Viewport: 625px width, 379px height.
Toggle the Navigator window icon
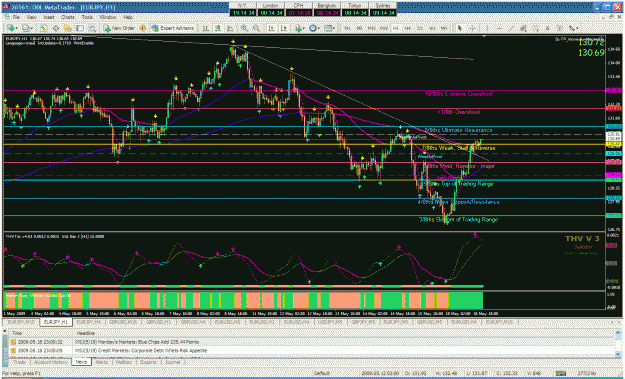67,28
